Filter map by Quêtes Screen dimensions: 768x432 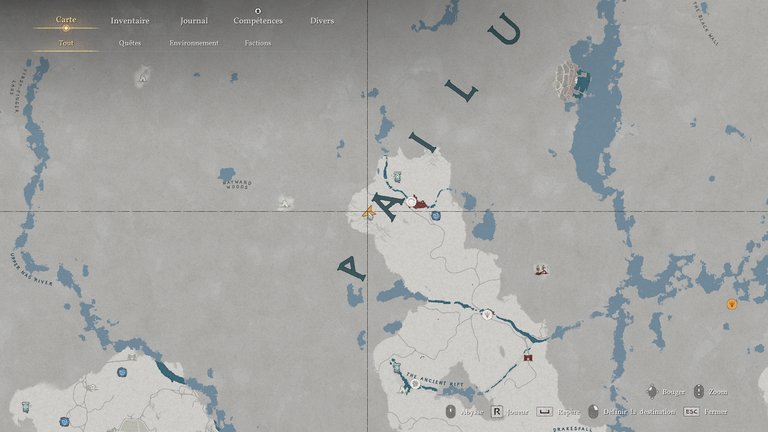point(130,43)
